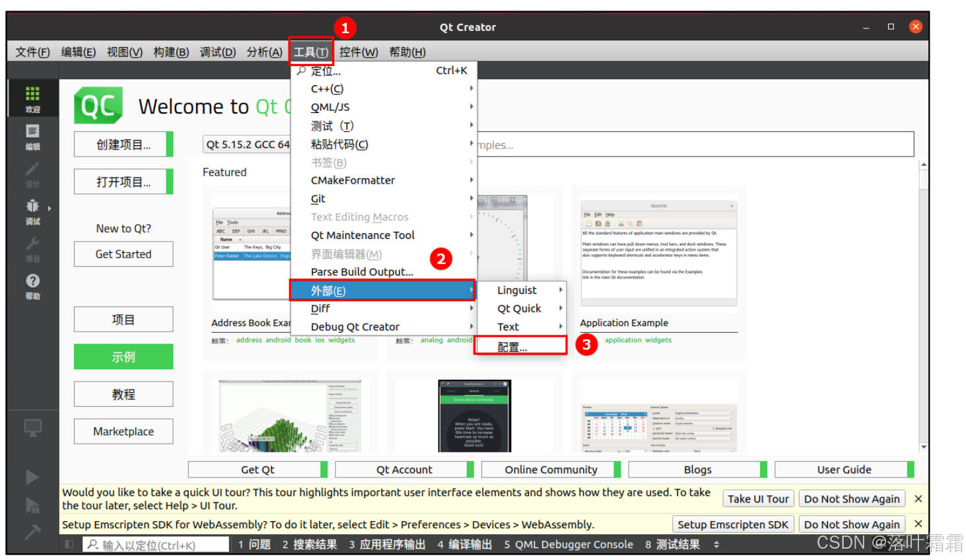966x560 pixels.
Task: Expand the Diff submenu
Action: coord(384,308)
